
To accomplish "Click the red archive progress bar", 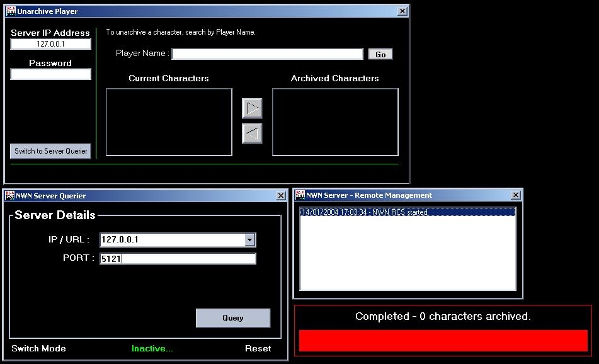I will (443, 341).
